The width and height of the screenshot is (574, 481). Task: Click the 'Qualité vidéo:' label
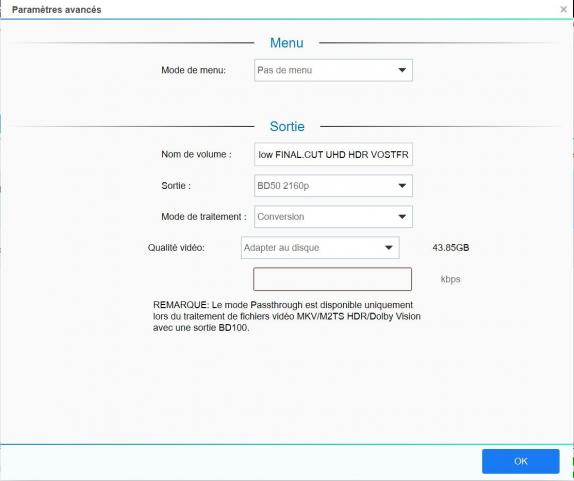(176, 248)
